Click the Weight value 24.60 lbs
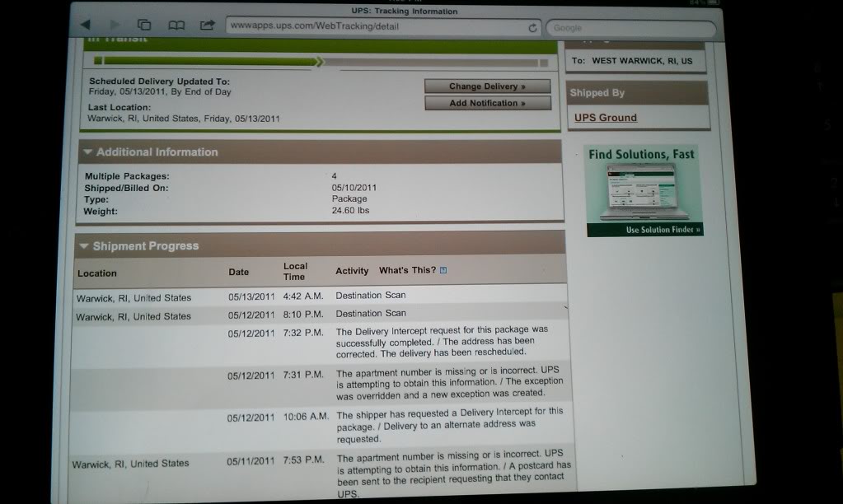 click(x=350, y=210)
